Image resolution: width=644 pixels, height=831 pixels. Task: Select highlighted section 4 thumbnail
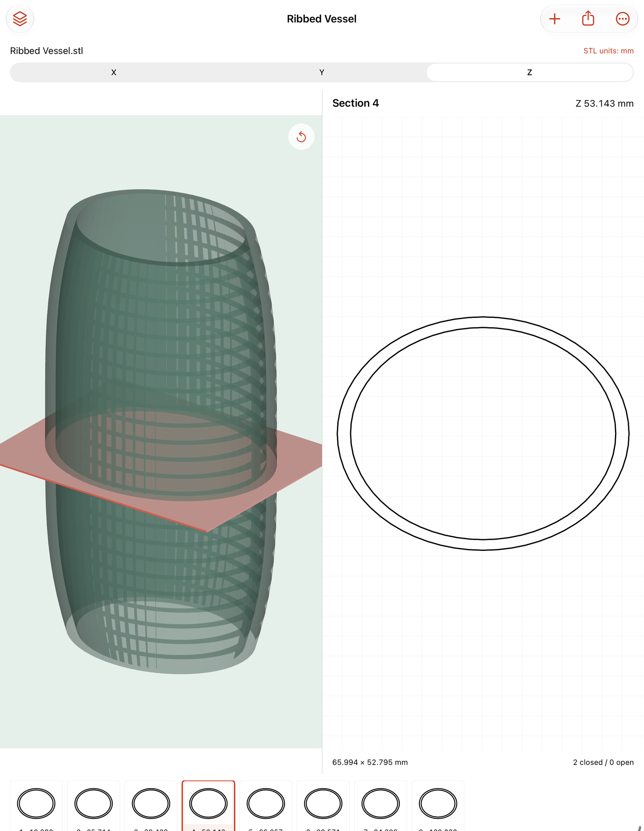(x=208, y=806)
